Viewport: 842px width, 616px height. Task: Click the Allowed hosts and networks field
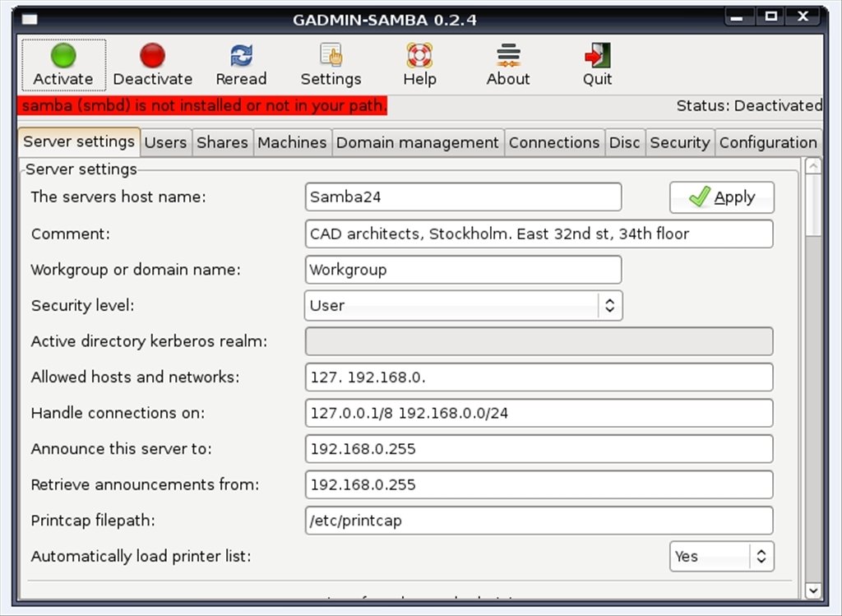pos(539,377)
